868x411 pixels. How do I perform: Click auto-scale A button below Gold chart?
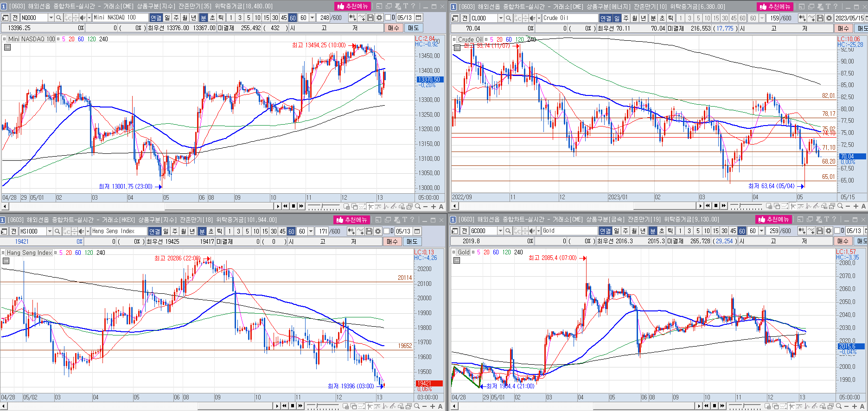coord(862,406)
